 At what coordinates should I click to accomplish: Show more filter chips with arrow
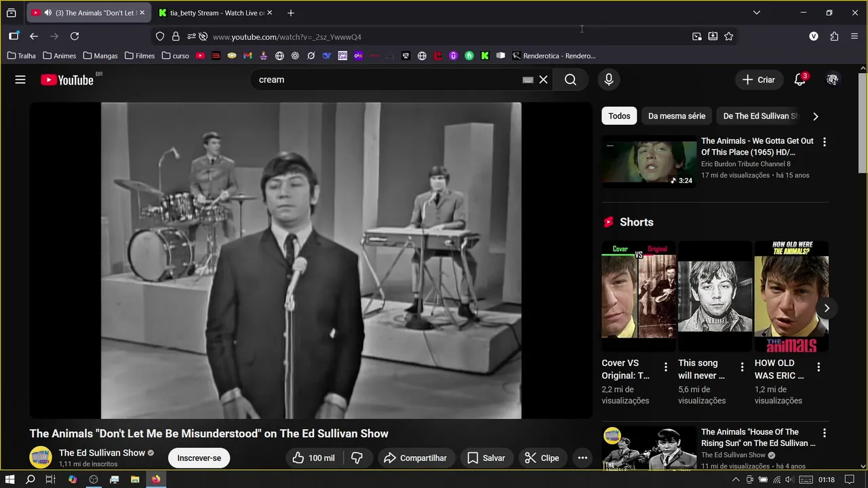(x=816, y=116)
